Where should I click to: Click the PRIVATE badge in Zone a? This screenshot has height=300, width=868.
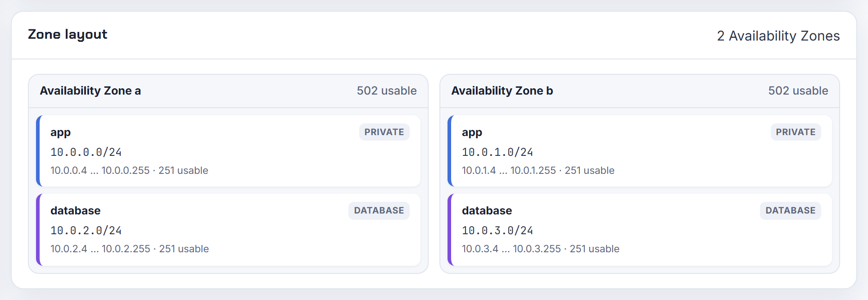(384, 132)
